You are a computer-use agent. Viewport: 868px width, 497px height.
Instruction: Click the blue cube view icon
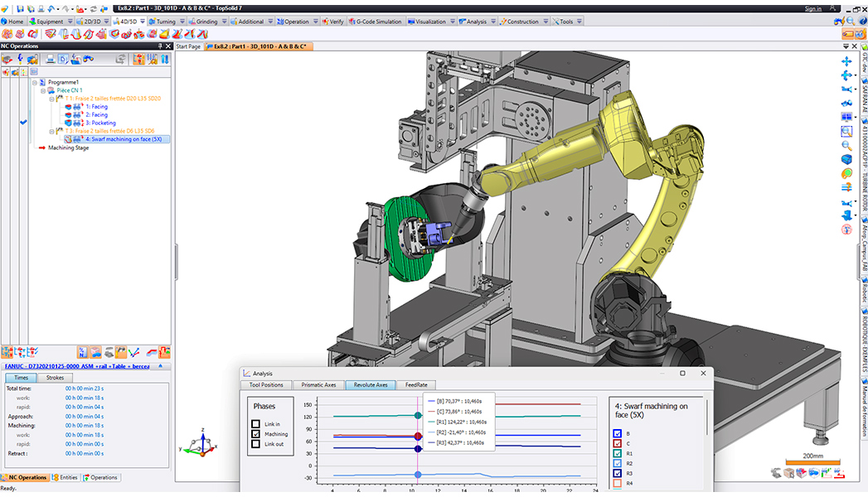[x=846, y=159]
